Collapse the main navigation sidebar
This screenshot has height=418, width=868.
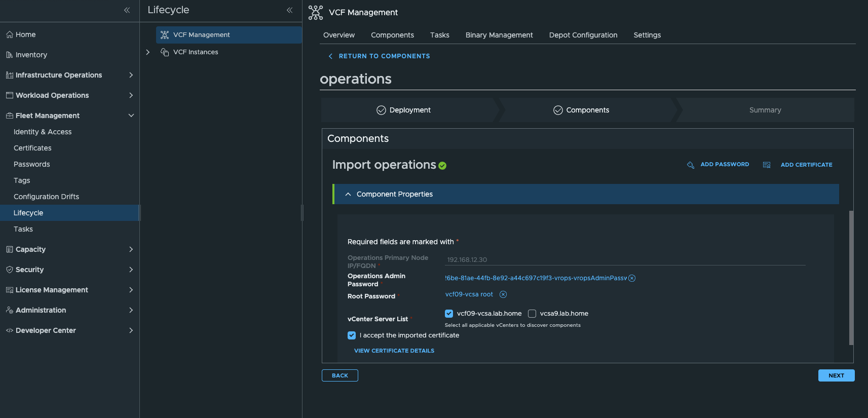pyautogui.click(x=127, y=10)
